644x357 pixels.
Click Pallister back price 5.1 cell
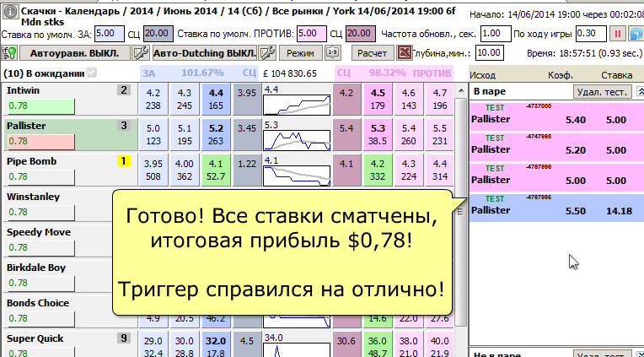(x=185, y=134)
